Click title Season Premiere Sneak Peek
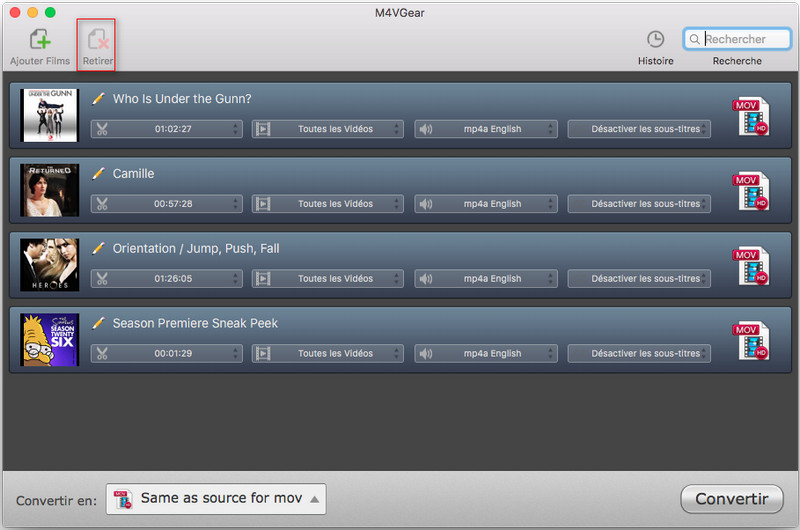 point(195,323)
